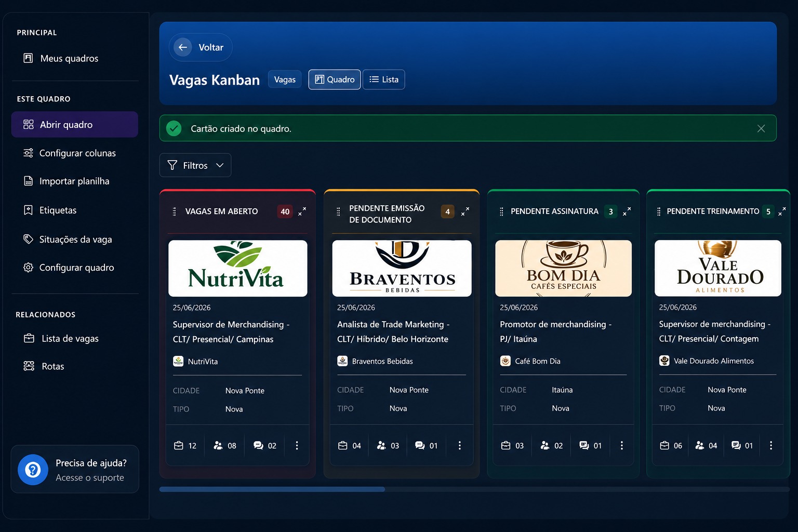
Task: Open Supervisor de Merchandising Campinas card title
Action: click(231, 331)
